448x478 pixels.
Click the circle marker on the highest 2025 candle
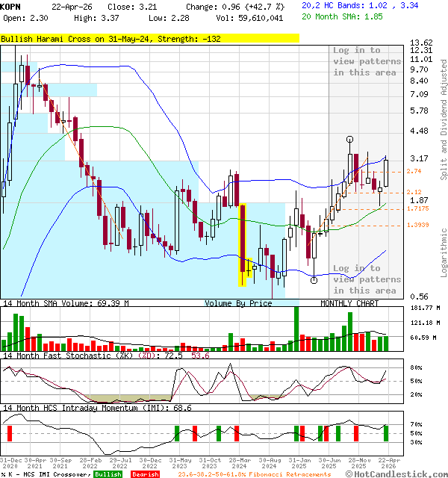point(350,140)
